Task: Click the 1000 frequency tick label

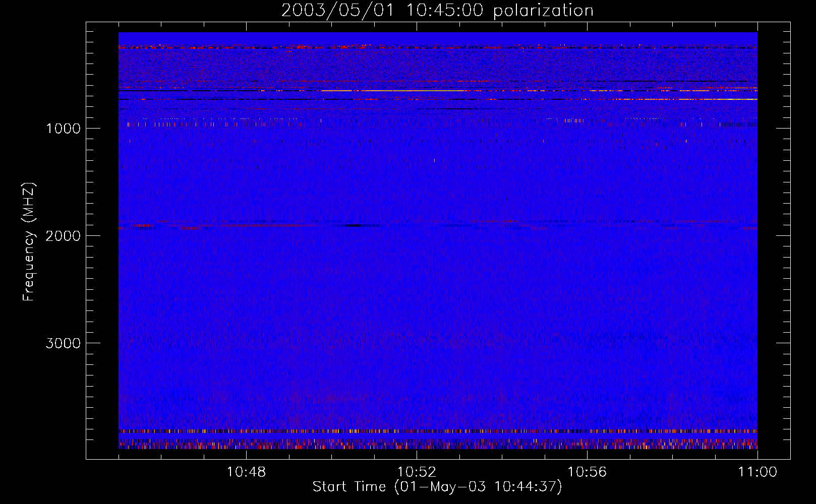Action: pyautogui.click(x=63, y=129)
